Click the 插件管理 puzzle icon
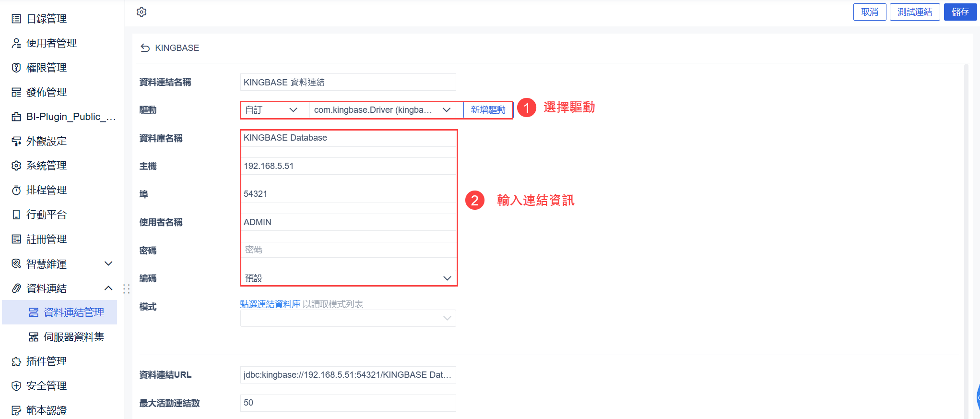The height and width of the screenshot is (419, 980). coord(16,361)
